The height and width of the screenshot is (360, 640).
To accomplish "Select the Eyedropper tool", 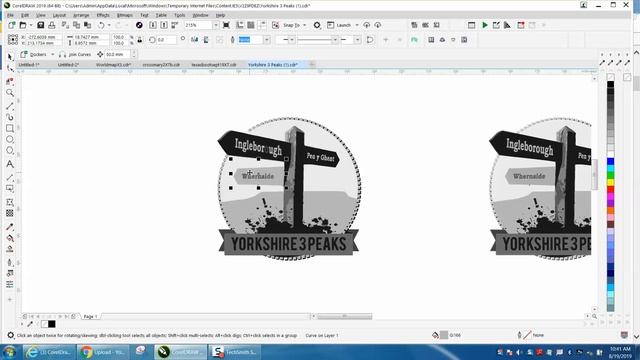I will (x=10, y=227).
